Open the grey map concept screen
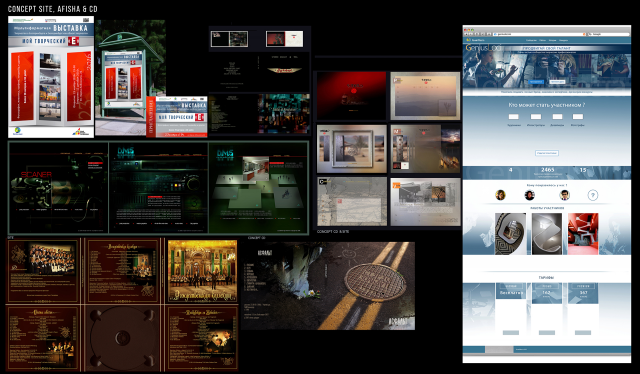Viewport: 640px width, 374px height. 352,201
